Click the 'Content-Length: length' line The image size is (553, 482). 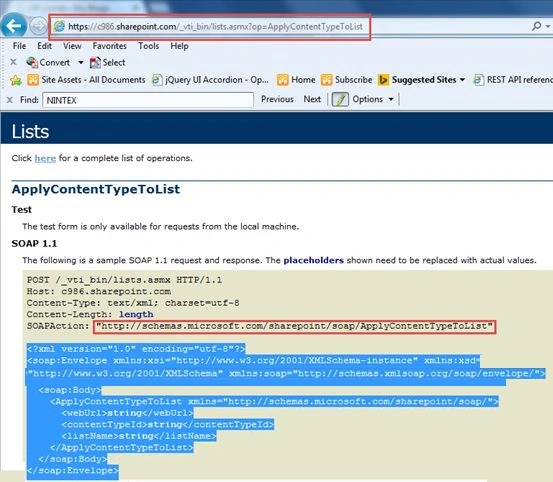click(90, 314)
